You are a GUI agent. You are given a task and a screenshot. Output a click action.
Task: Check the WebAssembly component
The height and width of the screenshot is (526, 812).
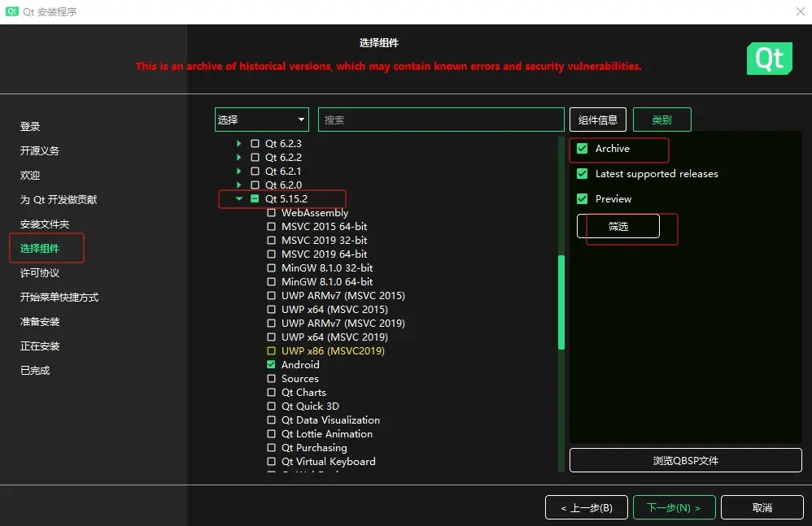(x=271, y=212)
